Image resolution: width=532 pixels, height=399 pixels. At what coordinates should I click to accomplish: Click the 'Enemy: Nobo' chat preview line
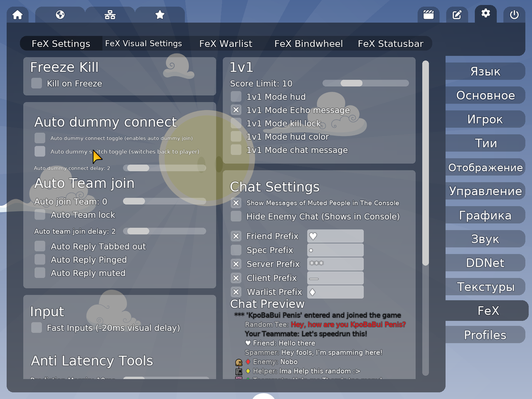pos(266,362)
